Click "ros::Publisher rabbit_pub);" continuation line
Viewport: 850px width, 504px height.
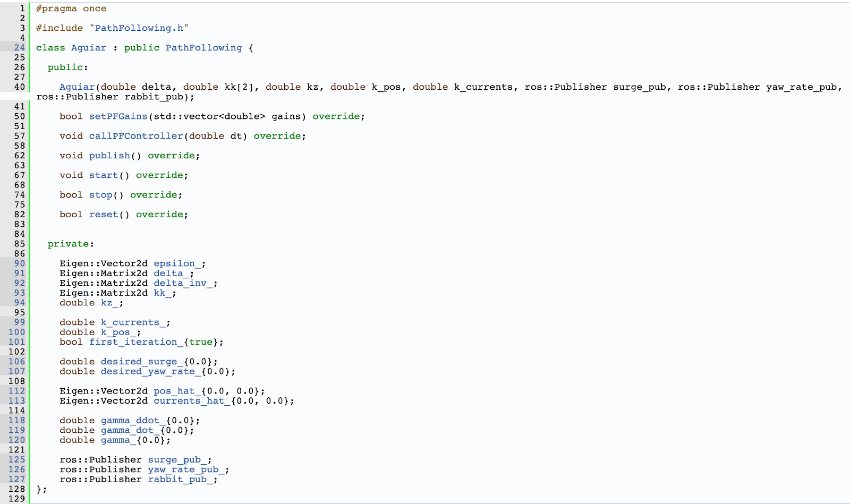(x=115, y=97)
